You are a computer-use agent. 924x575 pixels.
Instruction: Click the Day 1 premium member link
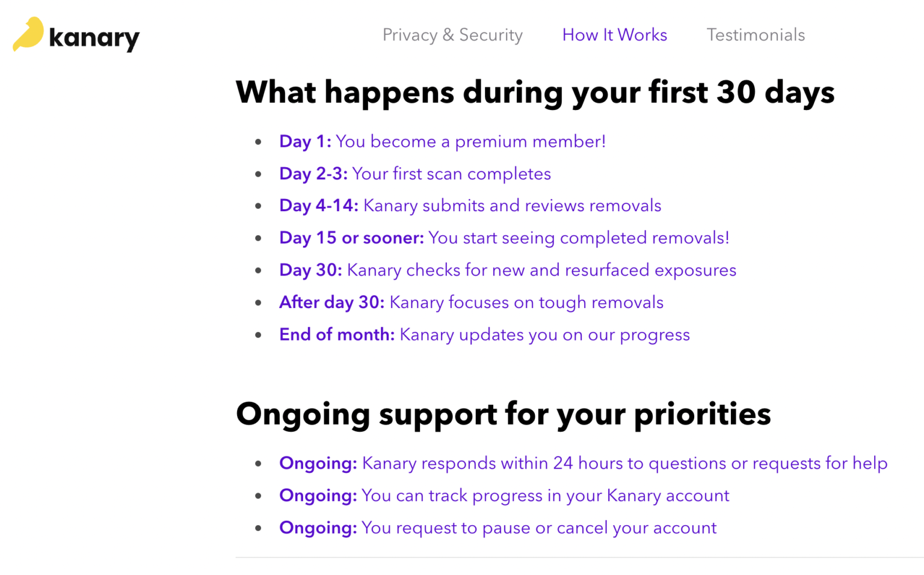coord(442,142)
